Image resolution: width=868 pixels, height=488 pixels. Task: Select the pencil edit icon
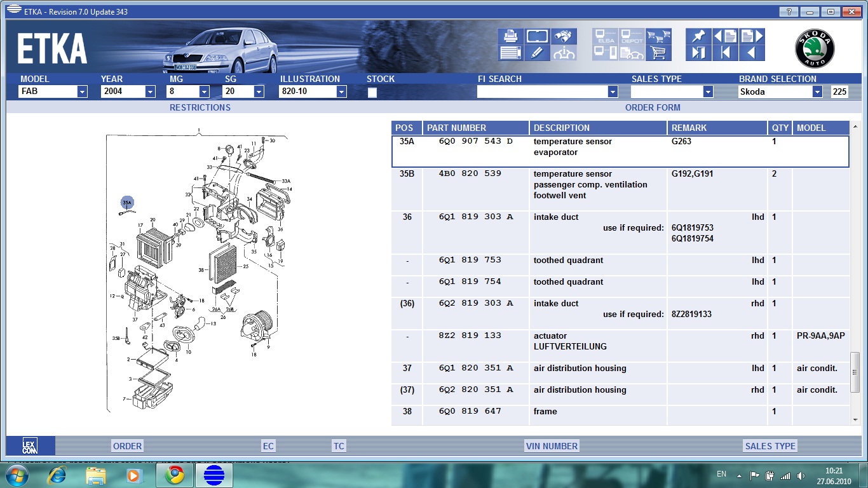tap(537, 53)
